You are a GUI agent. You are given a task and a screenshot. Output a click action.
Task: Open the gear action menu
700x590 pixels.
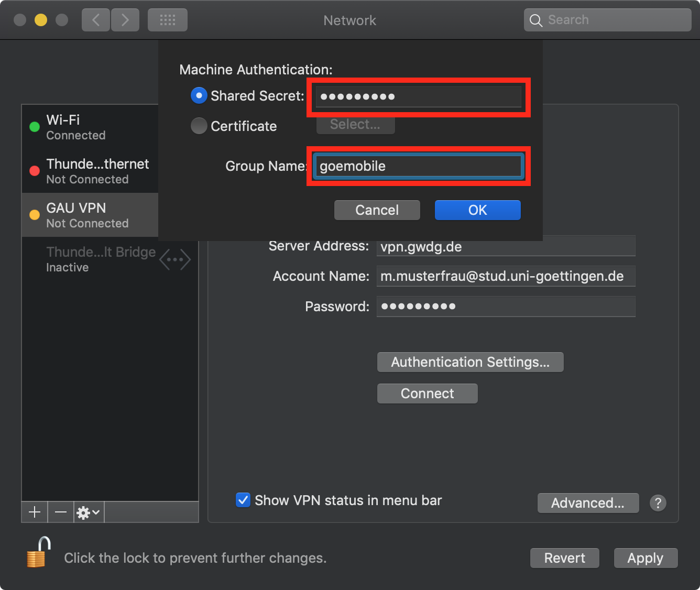coord(89,512)
